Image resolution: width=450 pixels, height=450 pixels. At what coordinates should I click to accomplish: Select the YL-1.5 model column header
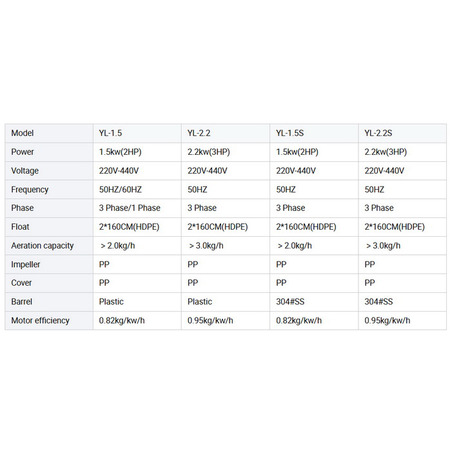click(137, 133)
